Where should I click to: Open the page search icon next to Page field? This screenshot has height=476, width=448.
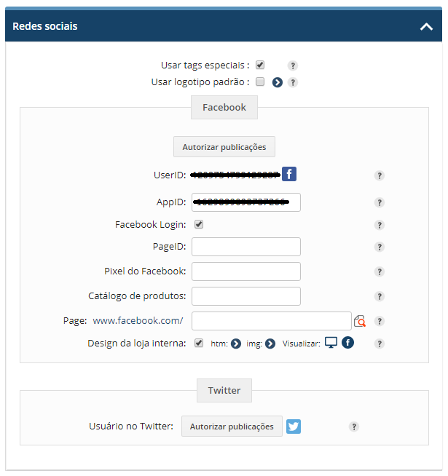click(360, 321)
